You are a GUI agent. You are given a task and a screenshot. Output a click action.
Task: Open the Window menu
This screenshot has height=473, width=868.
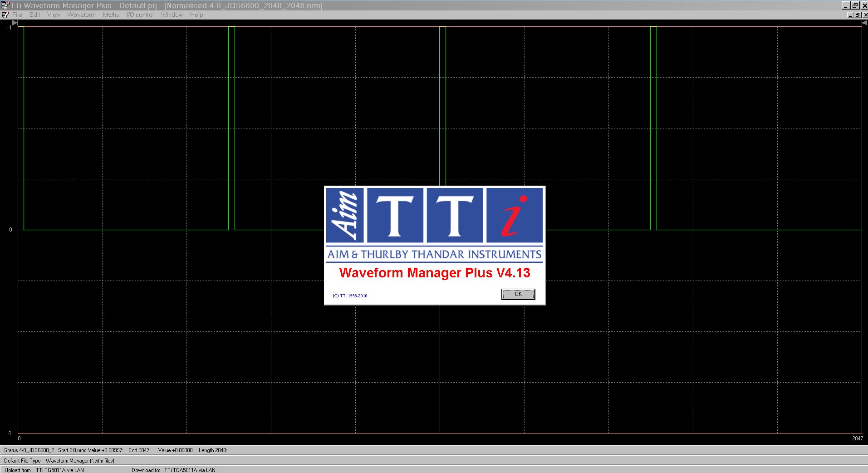point(172,15)
